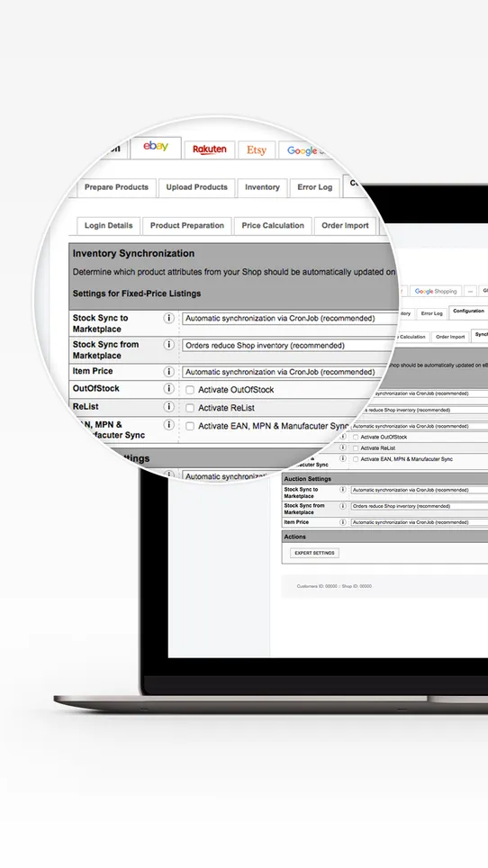The image size is (488, 868).
Task: Check Activate OutOfStock on laptop screen
Action: [356, 438]
